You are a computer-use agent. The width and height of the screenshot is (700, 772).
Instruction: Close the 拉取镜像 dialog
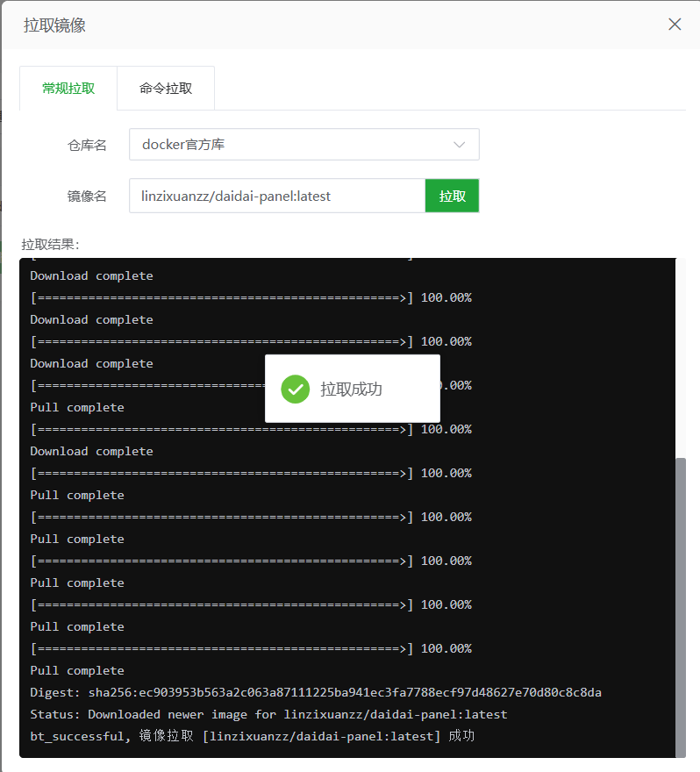(675, 25)
